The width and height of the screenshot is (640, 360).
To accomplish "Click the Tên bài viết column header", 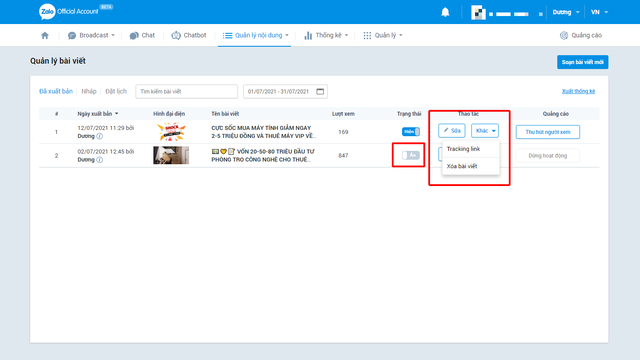I will pyautogui.click(x=225, y=113).
